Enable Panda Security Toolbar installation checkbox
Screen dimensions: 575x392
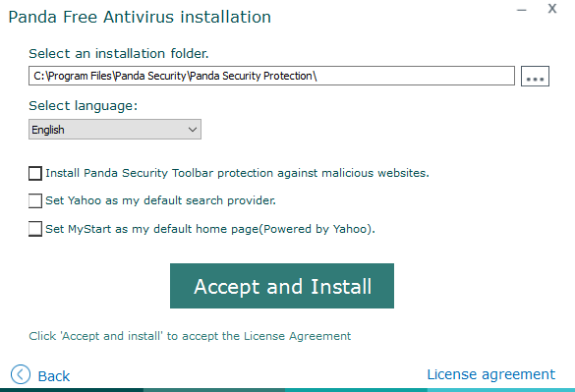35,173
